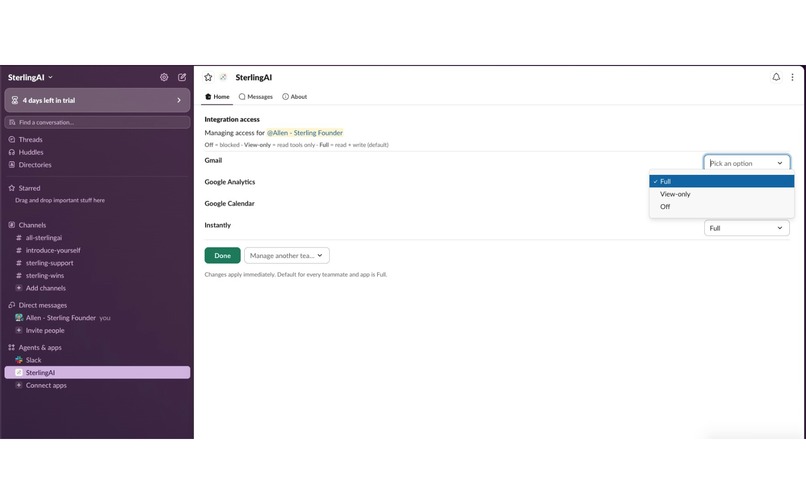Open Directories in the sidebar
Screen dimensions: 806x504
point(35,165)
